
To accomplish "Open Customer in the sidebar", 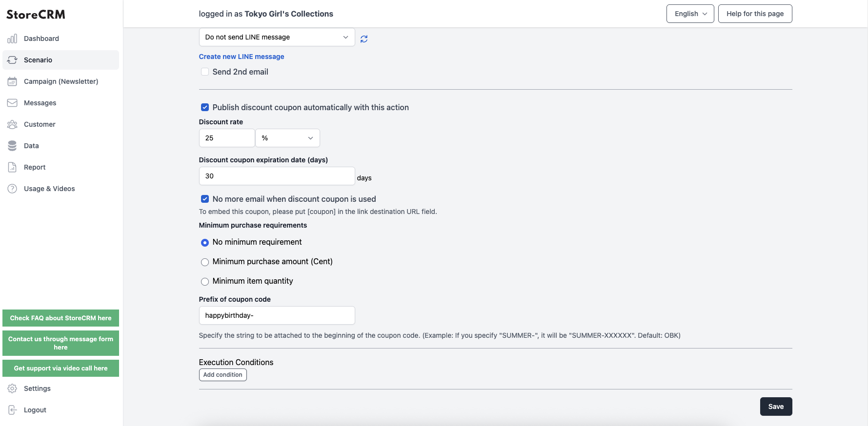I will pyautogui.click(x=61, y=124).
